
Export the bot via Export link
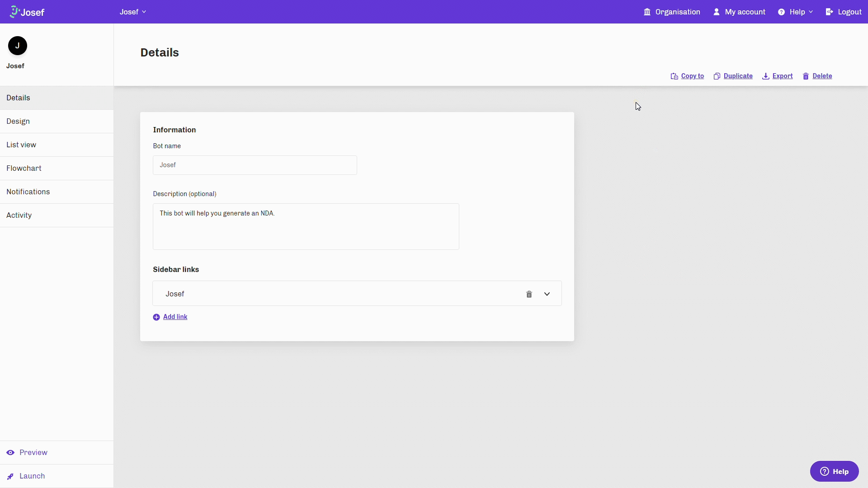[x=783, y=76]
